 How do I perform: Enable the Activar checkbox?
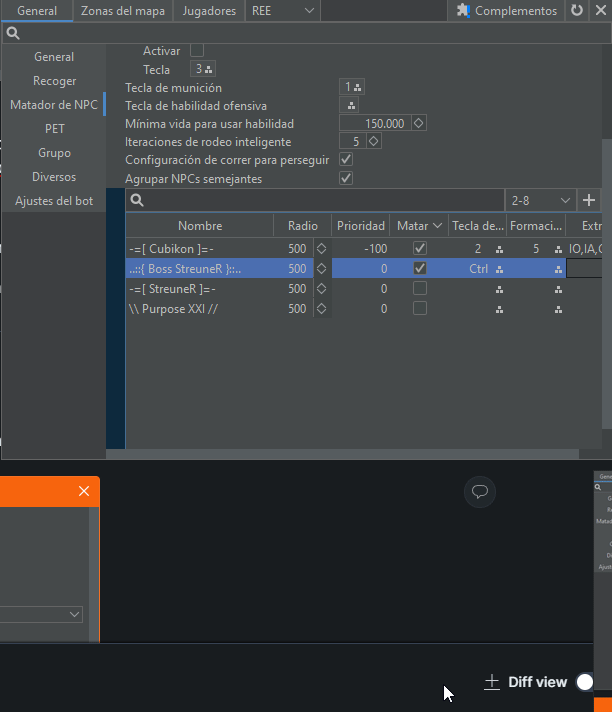click(197, 50)
